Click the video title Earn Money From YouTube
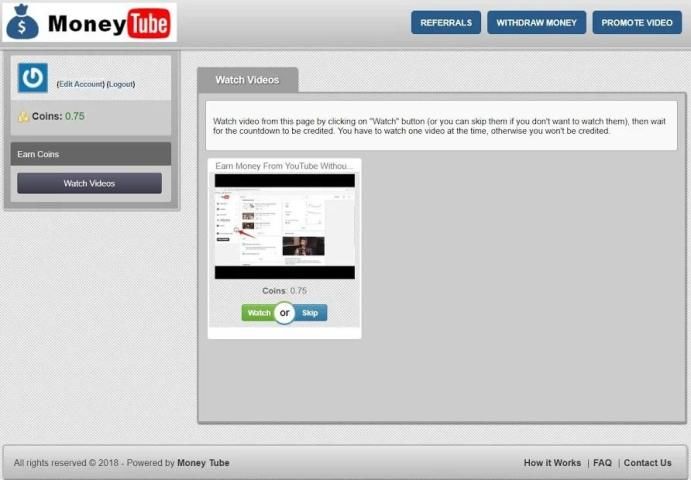 (283, 166)
